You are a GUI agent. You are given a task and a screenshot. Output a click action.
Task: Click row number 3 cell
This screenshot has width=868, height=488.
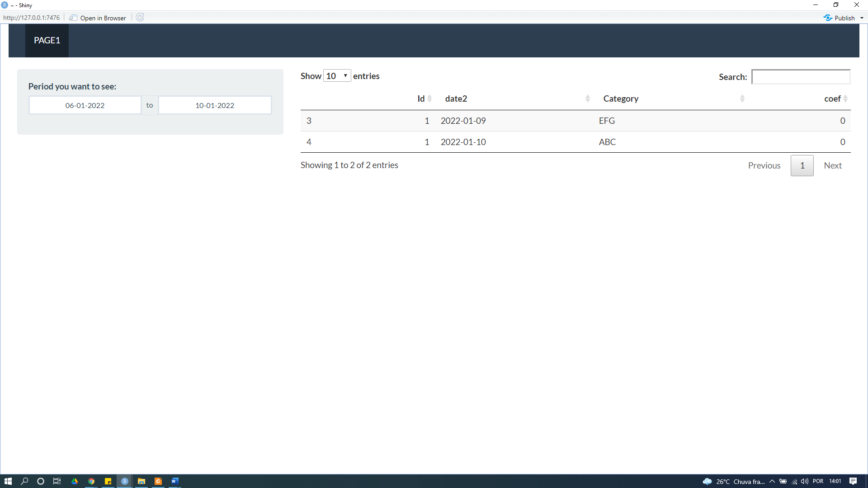click(x=309, y=121)
